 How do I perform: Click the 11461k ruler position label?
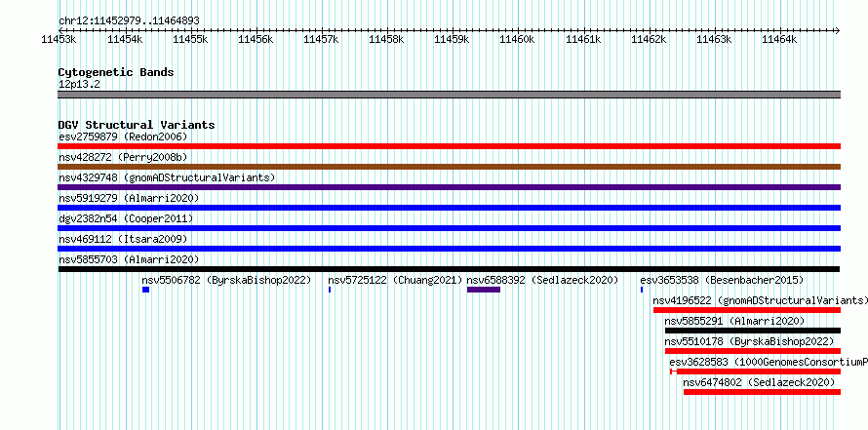click(582, 39)
